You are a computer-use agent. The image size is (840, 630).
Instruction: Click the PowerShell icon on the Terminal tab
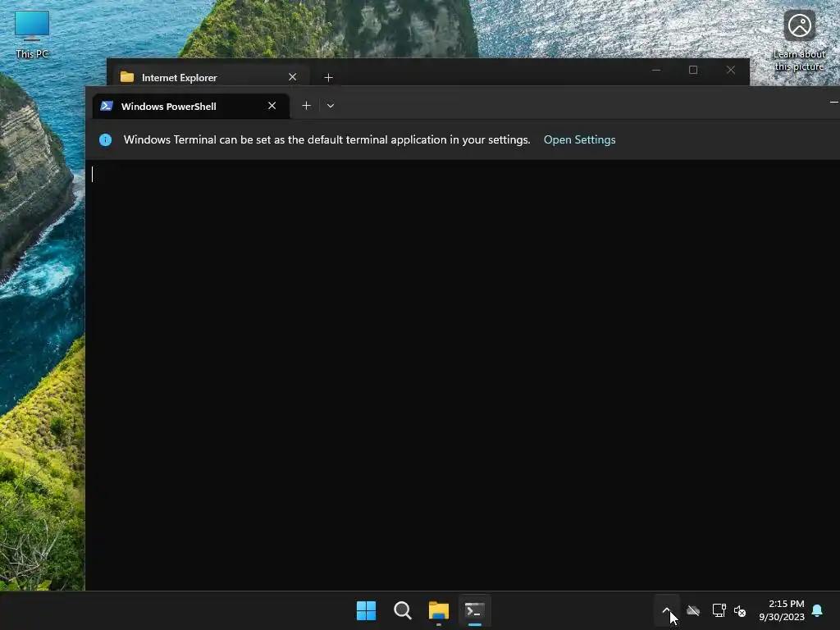click(107, 106)
